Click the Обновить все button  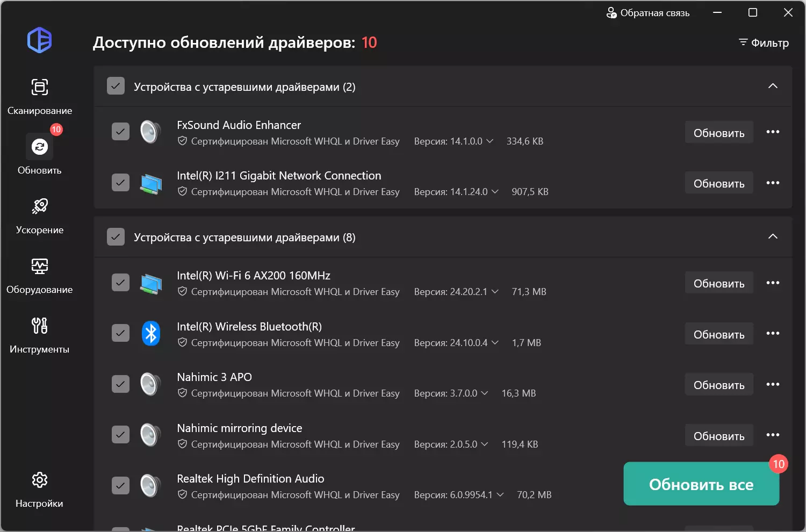click(x=701, y=484)
